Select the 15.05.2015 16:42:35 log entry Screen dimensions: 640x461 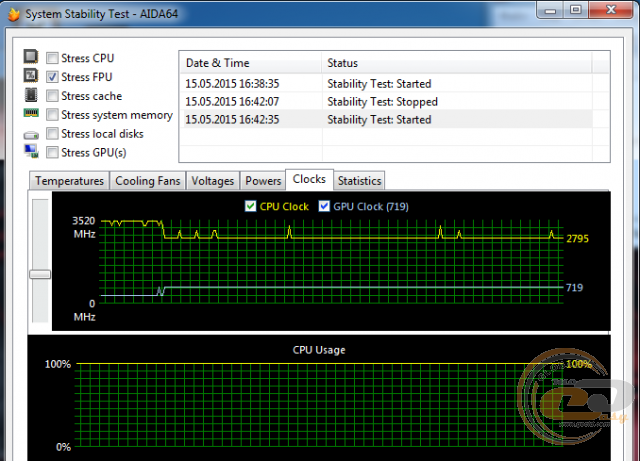pos(386,120)
